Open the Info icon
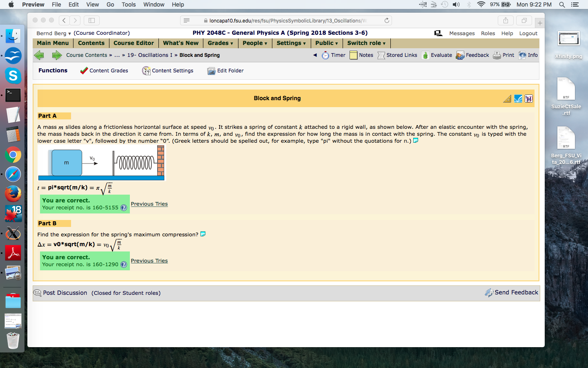The image size is (588, 368). [x=522, y=55]
